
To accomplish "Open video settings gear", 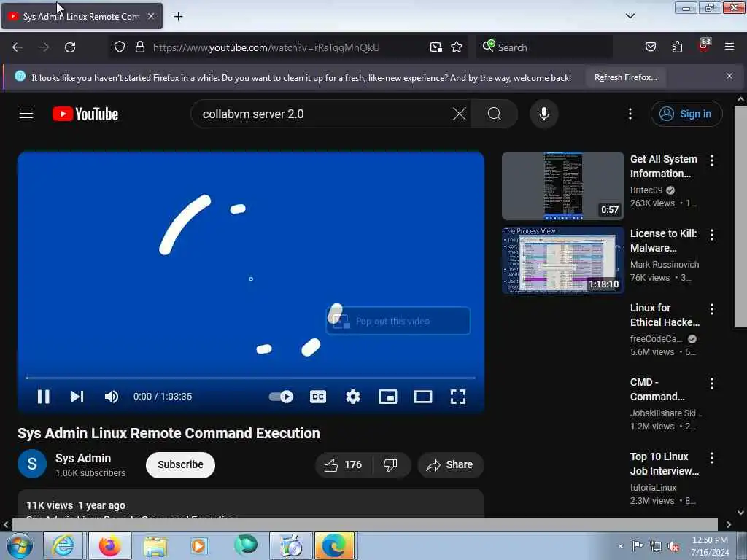I will 353,397.
